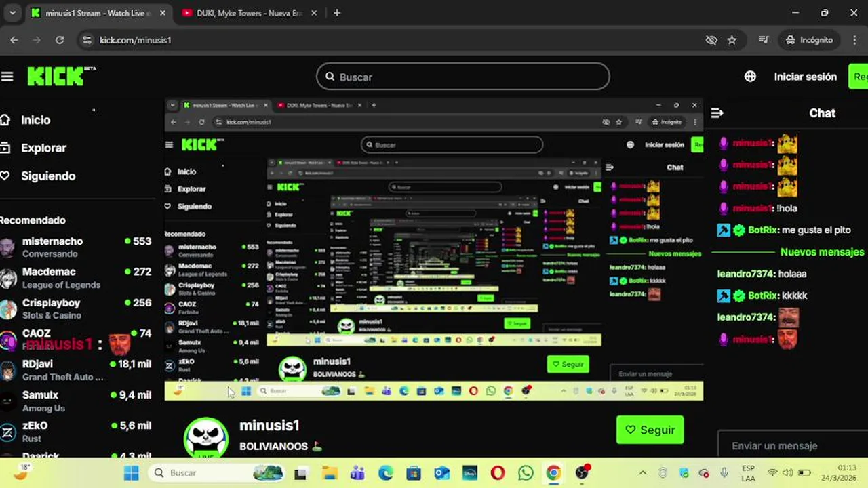Open Task View in taskbar
Screen dimensions: 868x488
[x=300, y=473]
